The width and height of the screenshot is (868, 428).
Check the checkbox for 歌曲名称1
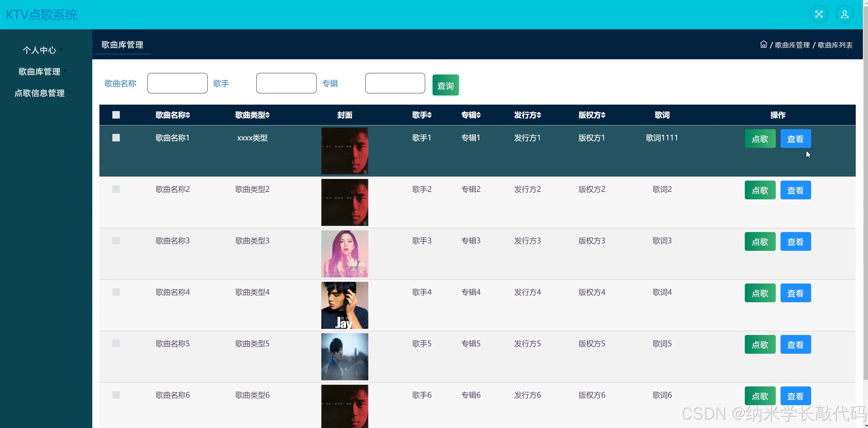pos(116,138)
